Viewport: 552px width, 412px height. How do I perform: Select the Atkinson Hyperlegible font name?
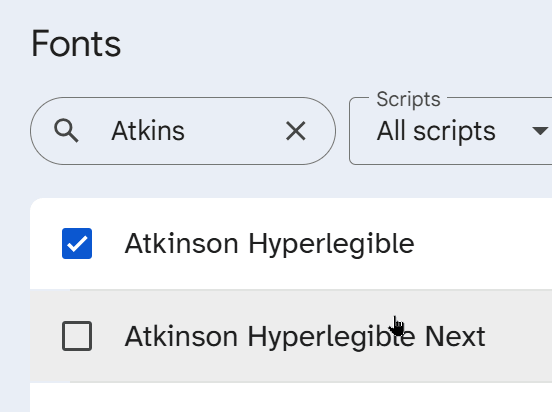[269, 244]
